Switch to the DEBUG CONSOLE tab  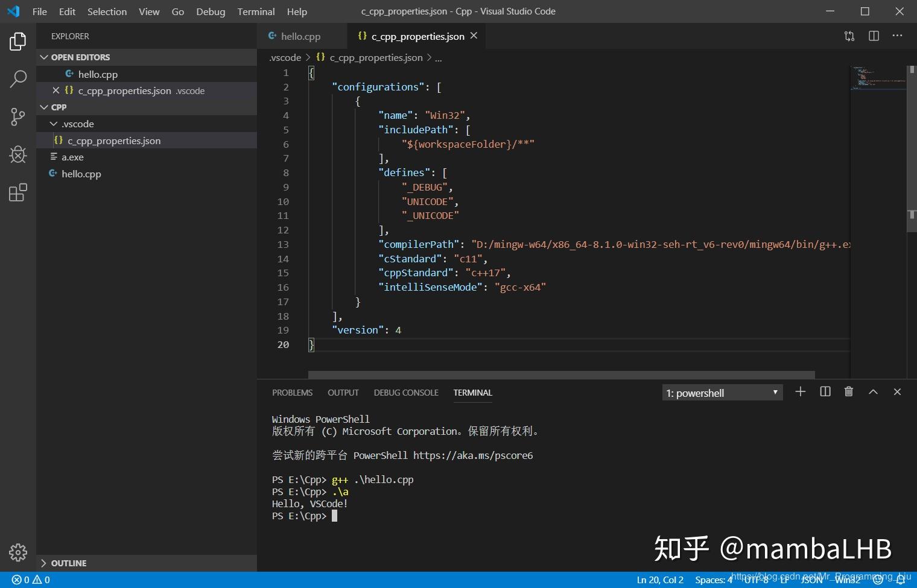[x=405, y=393]
